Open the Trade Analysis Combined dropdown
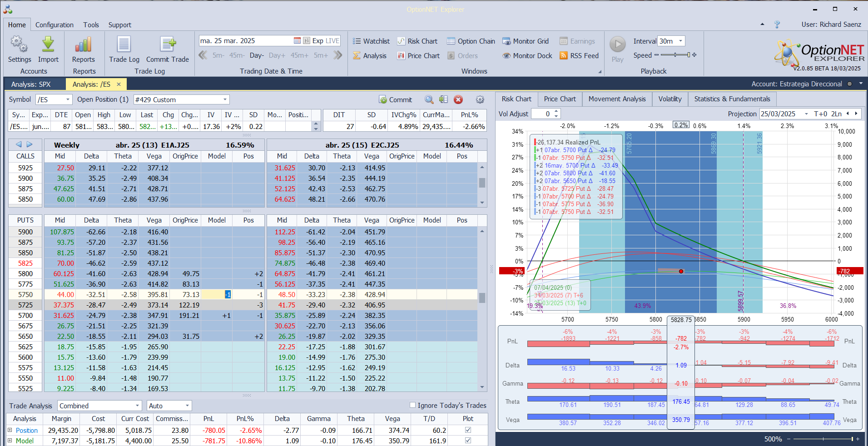This screenshot has width=868, height=446. click(x=138, y=406)
